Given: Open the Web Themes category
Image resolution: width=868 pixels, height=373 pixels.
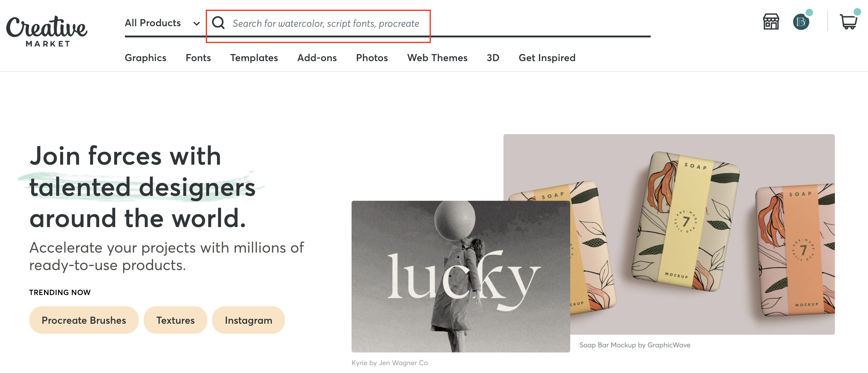Looking at the screenshot, I should (437, 58).
